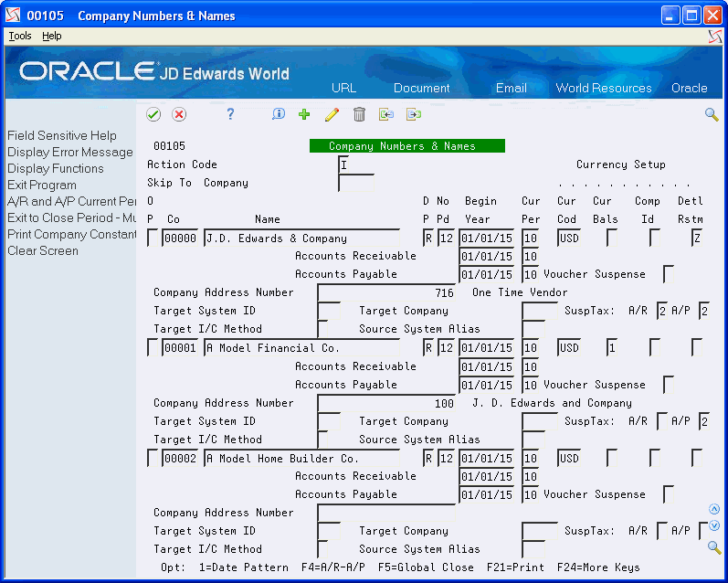
Task: Click the Company Address Number field containing 716
Action: click(386, 292)
